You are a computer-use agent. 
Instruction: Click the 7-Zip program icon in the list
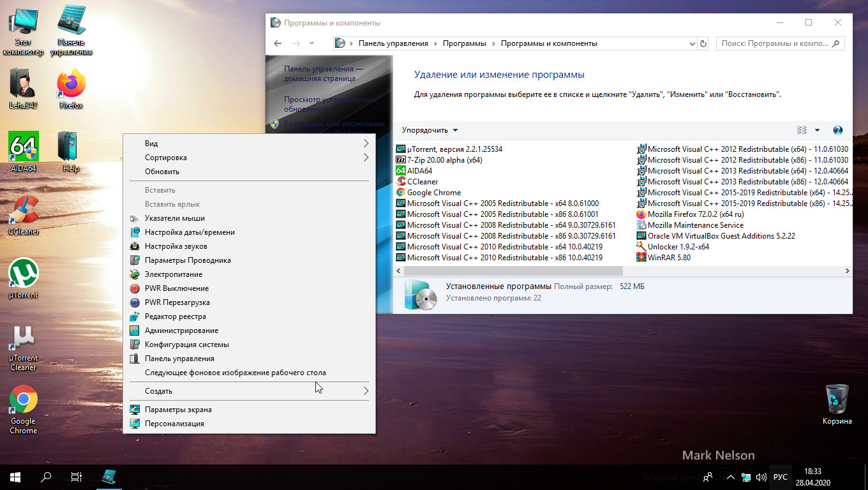point(401,160)
